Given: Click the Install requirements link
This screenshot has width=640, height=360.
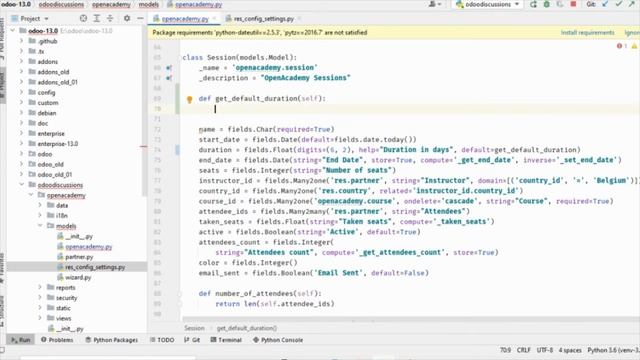Looking at the screenshot, I should 587,32.
